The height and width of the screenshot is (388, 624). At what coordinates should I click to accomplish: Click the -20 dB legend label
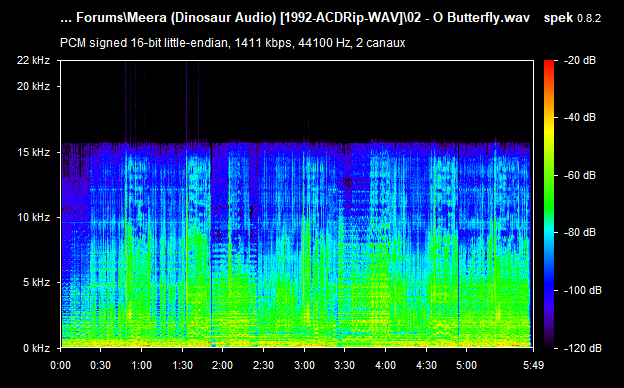click(580, 60)
